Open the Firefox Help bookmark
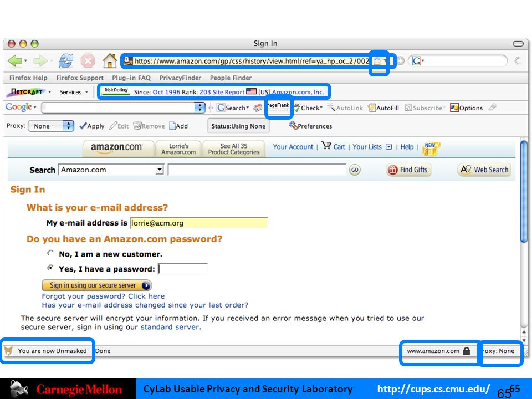 tap(28, 78)
